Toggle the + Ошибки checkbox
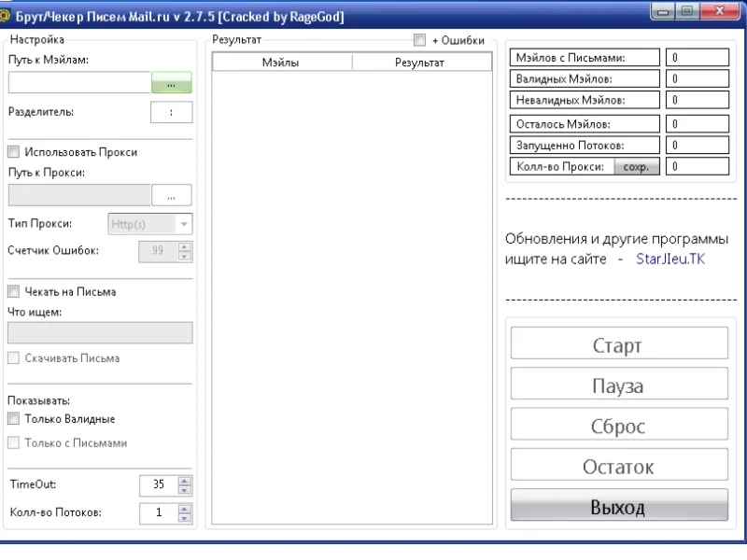The height and width of the screenshot is (560, 747). 419,40
